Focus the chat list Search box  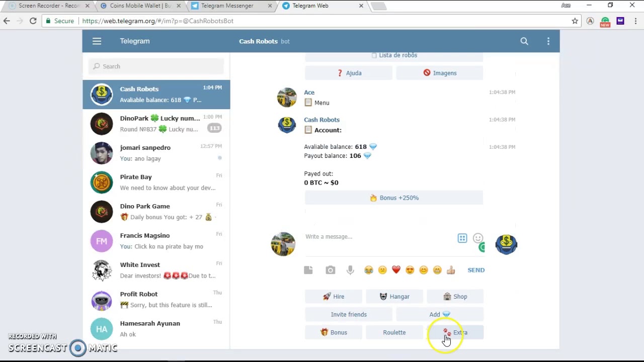[x=156, y=66]
